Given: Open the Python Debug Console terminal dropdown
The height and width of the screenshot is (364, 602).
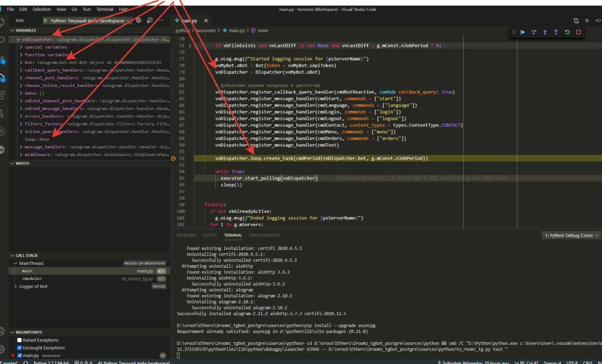Looking at the screenshot, I should tap(571, 235).
